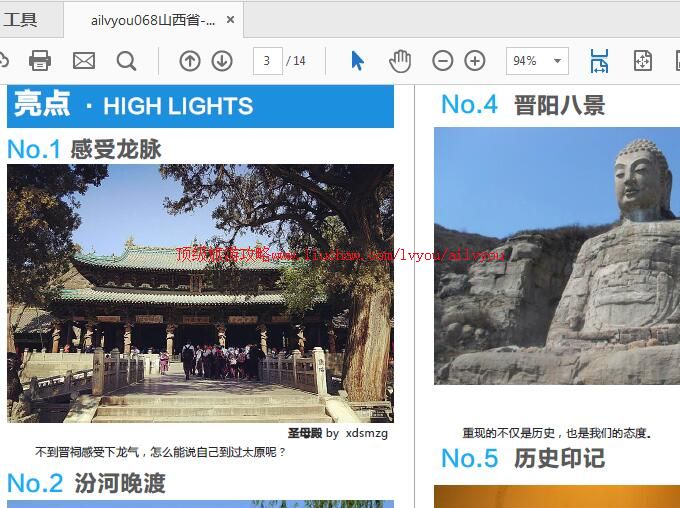
Task: Go to previous page with up arrow
Action: pyautogui.click(x=190, y=61)
